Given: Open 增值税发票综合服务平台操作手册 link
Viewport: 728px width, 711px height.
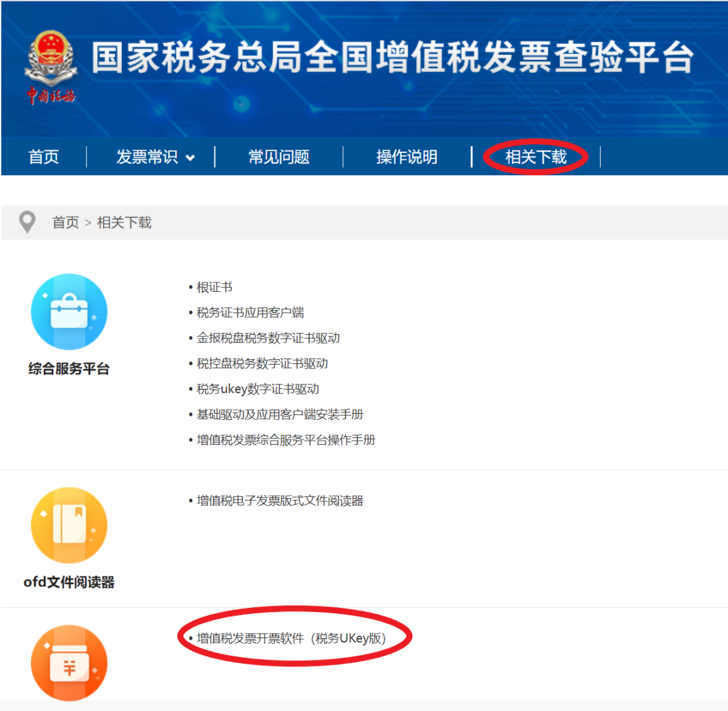Looking at the screenshot, I should point(286,440).
